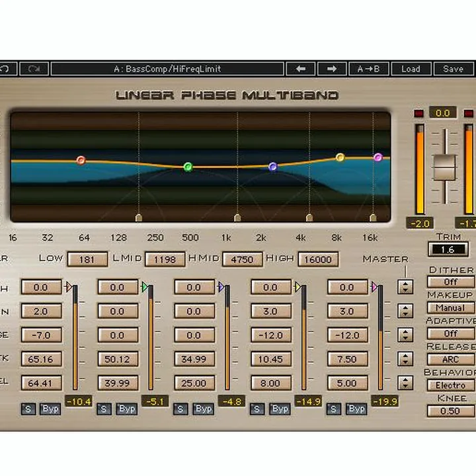Click band one range value -7.0

click(x=42, y=335)
